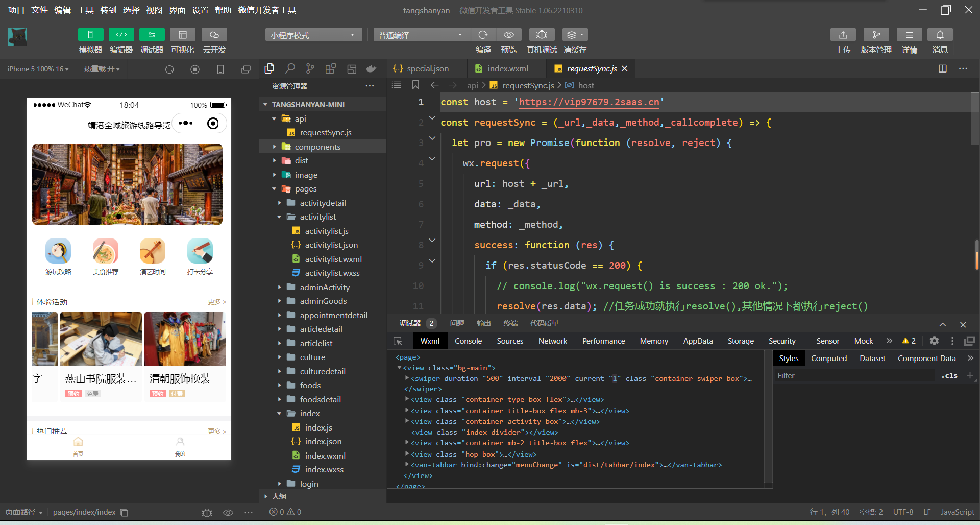Click the real device debug bug icon
Image resolution: width=980 pixels, height=525 pixels.
(542, 35)
